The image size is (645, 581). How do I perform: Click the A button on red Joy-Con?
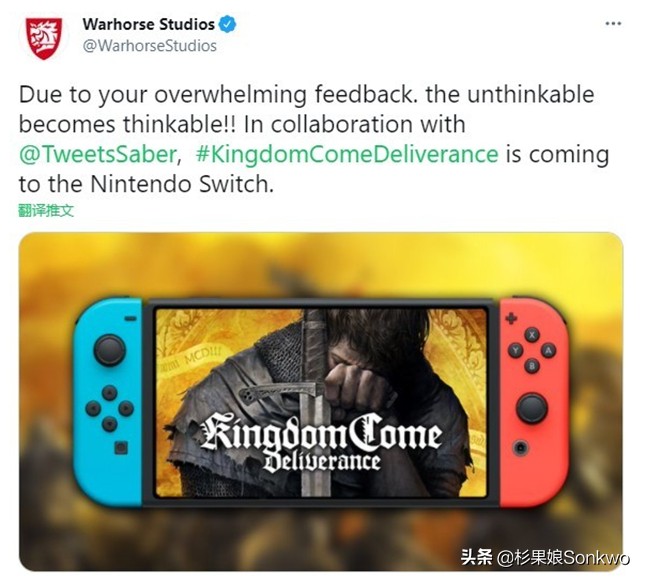pyautogui.click(x=548, y=351)
